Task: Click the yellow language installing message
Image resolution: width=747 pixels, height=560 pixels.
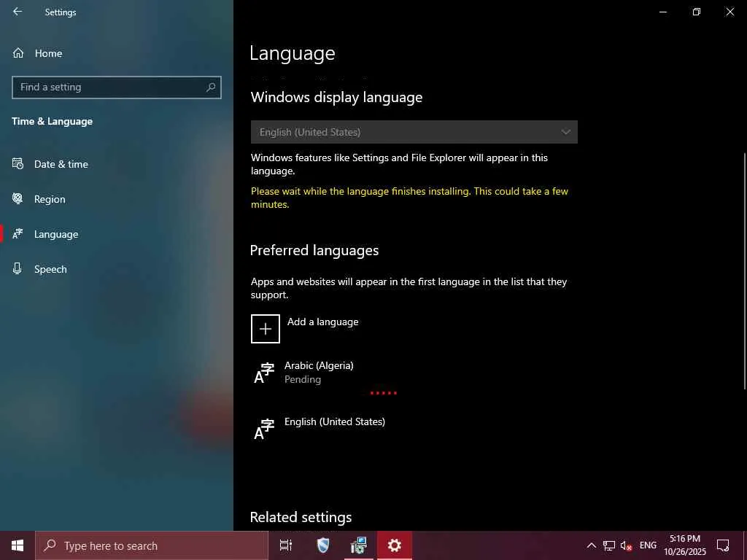Action: [410, 198]
